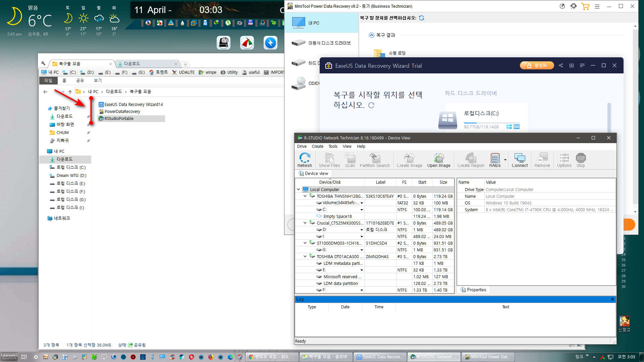Click the EaseUS activate button
Image resolution: width=644 pixels, height=362 pixels.
click(537, 65)
